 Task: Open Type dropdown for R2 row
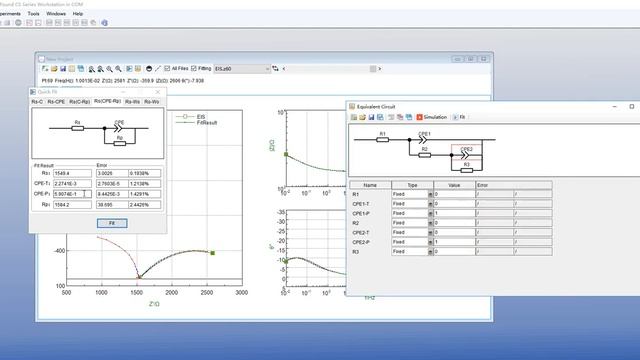click(x=430, y=223)
